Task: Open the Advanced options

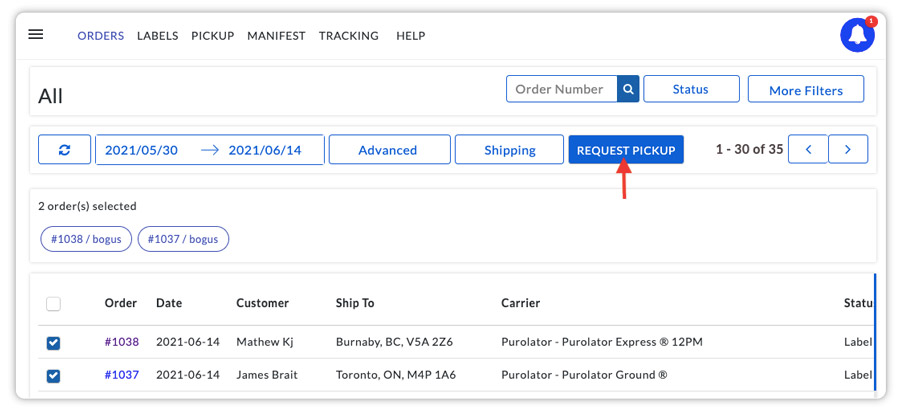Action: tap(390, 150)
